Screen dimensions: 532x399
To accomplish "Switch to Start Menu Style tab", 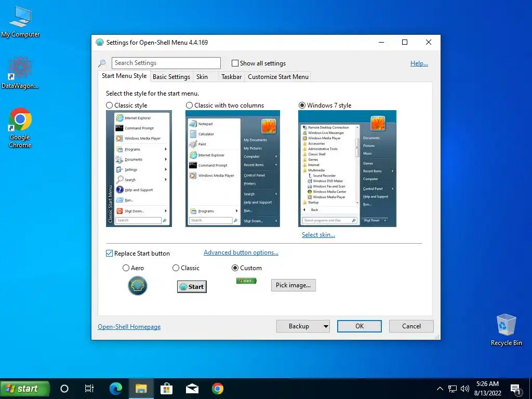I will [124, 76].
